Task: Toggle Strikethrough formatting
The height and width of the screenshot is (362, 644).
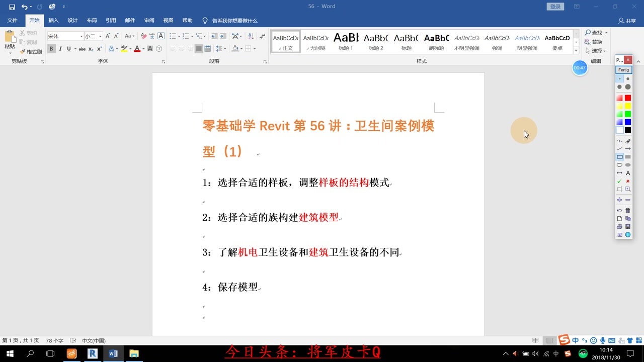Action: click(82, 49)
